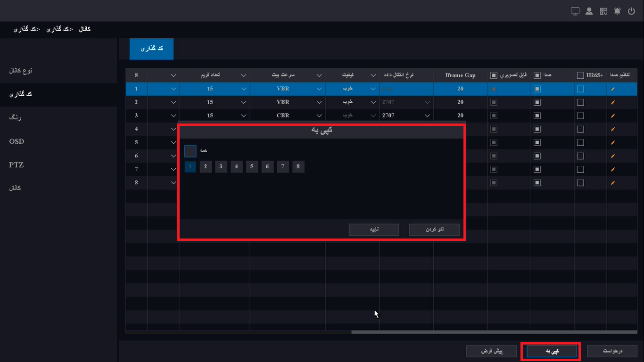Enable H265+ checkbox for channel 3
The height and width of the screenshot is (362, 644).
tap(580, 115)
